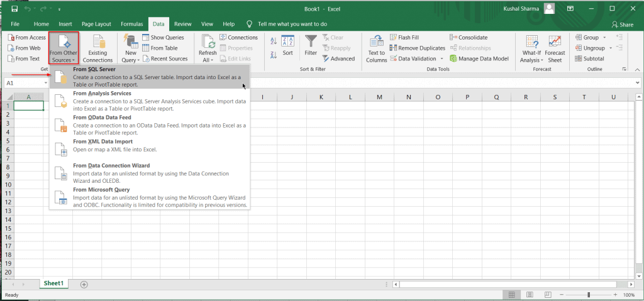The width and height of the screenshot is (644, 301).
Task: Create a Forecast Sheet
Action: pyautogui.click(x=555, y=49)
